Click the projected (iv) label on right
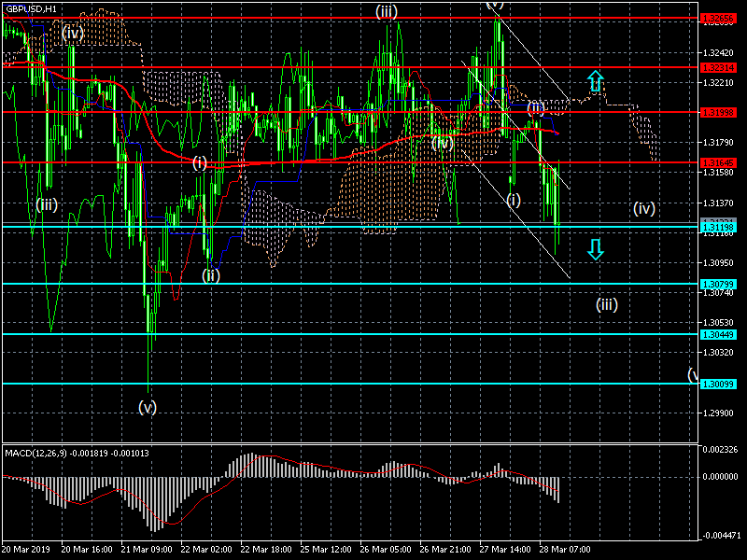The image size is (747, 560). pos(644,208)
